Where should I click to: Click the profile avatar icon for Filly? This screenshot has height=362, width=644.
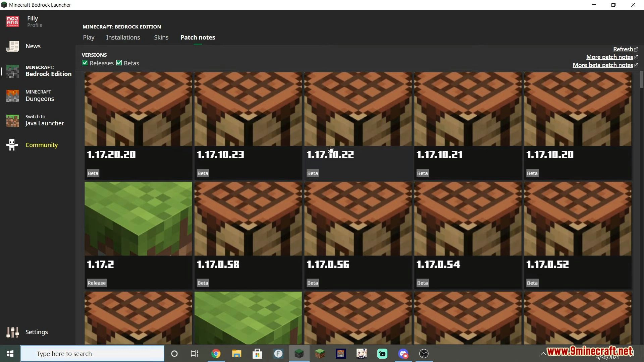pos(12,21)
